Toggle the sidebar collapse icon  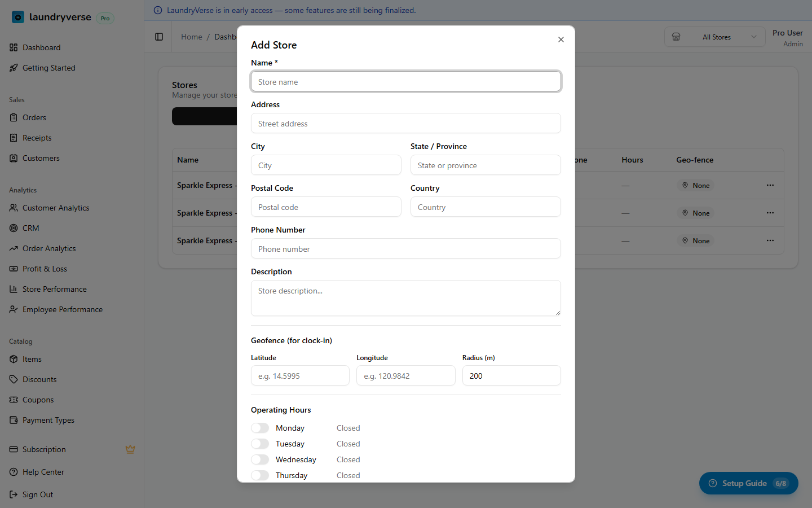(159, 37)
